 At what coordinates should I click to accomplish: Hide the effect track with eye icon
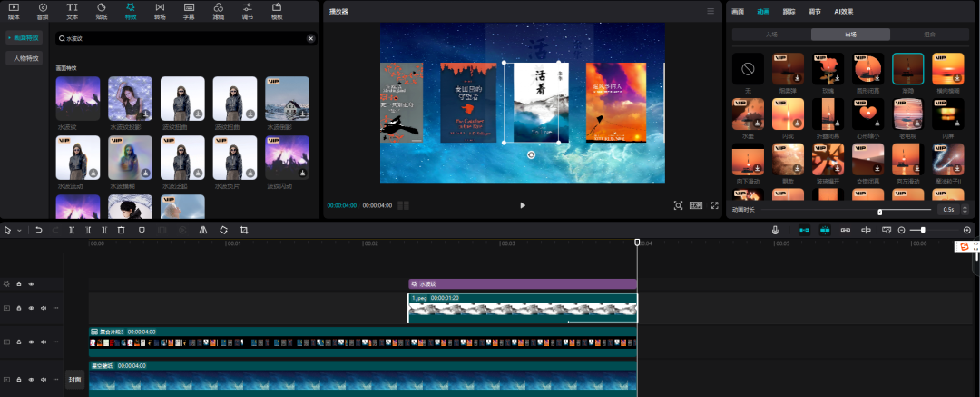click(31, 284)
